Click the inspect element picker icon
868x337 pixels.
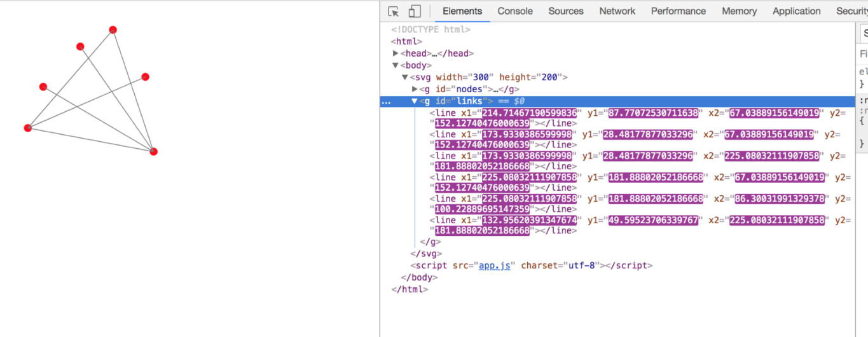pos(394,11)
